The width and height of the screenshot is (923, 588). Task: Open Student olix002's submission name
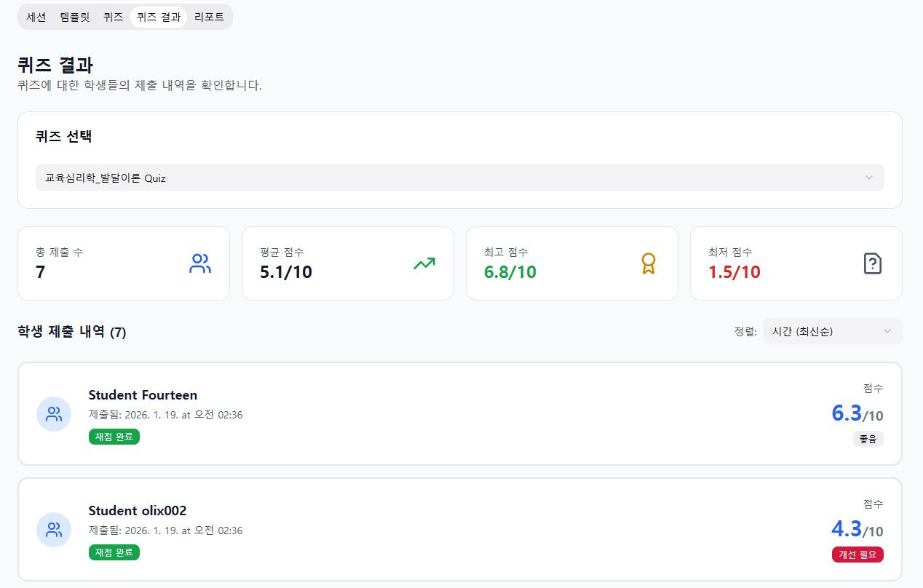(x=138, y=511)
